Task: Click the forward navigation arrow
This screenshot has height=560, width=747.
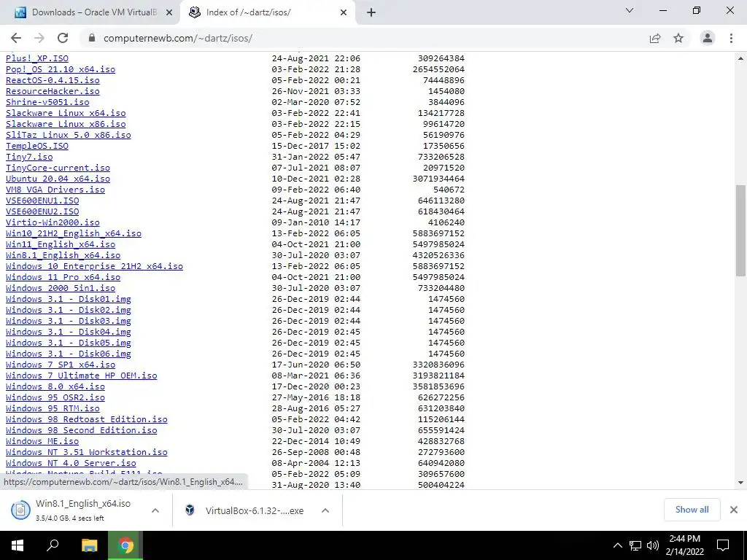Action: pyautogui.click(x=39, y=38)
